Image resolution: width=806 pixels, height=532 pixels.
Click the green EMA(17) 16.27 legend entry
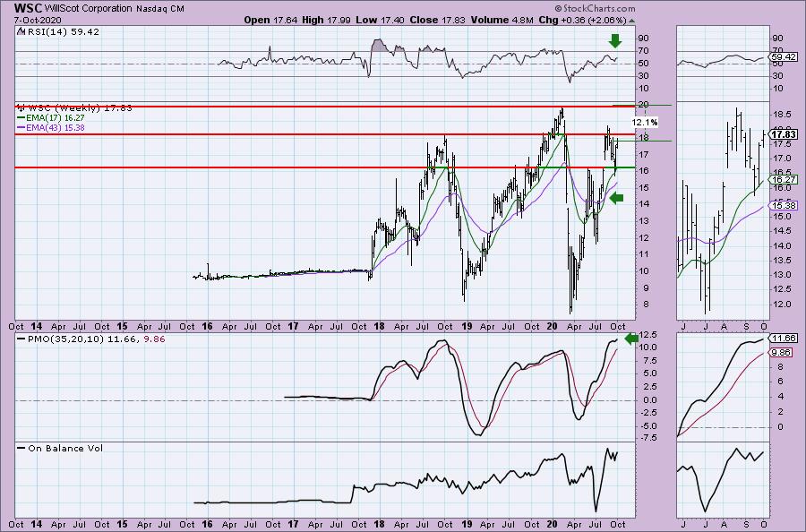click(51, 117)
